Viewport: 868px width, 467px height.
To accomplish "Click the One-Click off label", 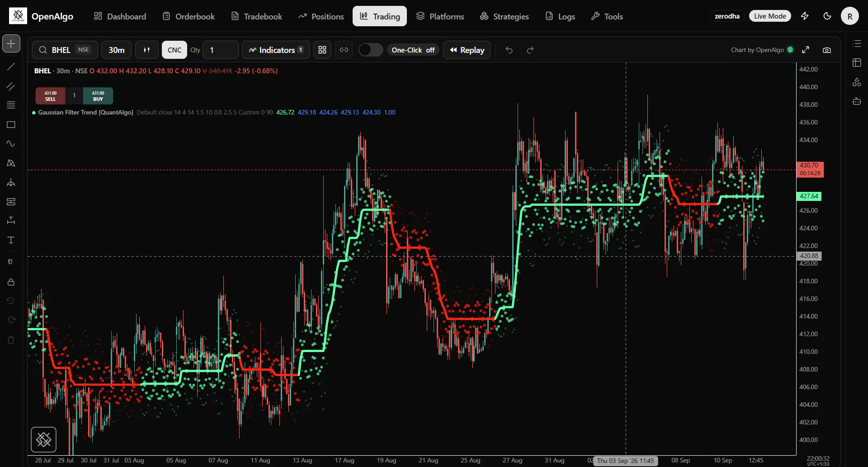I will [x=413, y=50].
